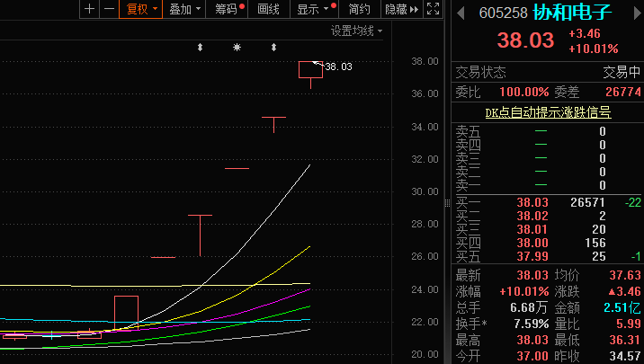
Task: Click the 买一 bid price 38.03
Action: [x=532, y=203]
